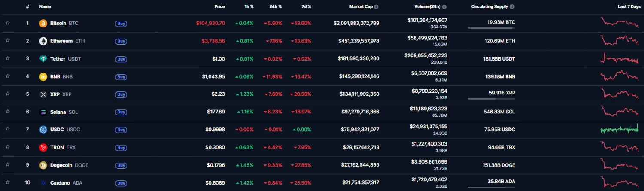The image size is (644, 191).
Task: Star Bitcoin to add to watchlist
Action: [7, 23]
